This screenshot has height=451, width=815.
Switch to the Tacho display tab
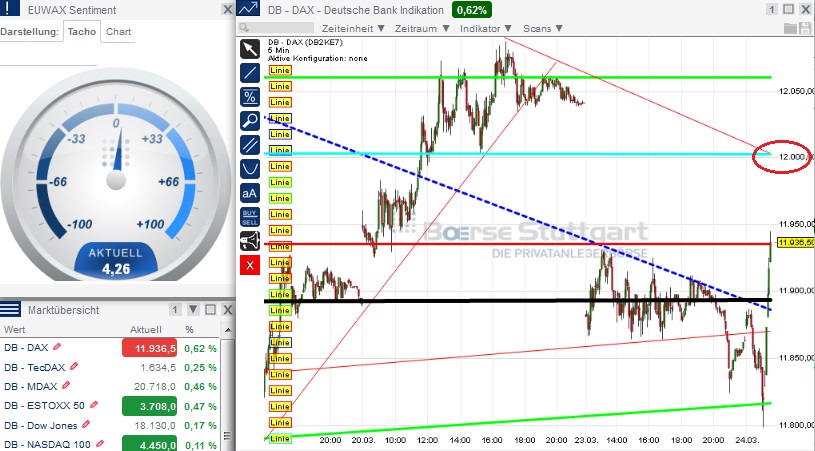[82, 31]
